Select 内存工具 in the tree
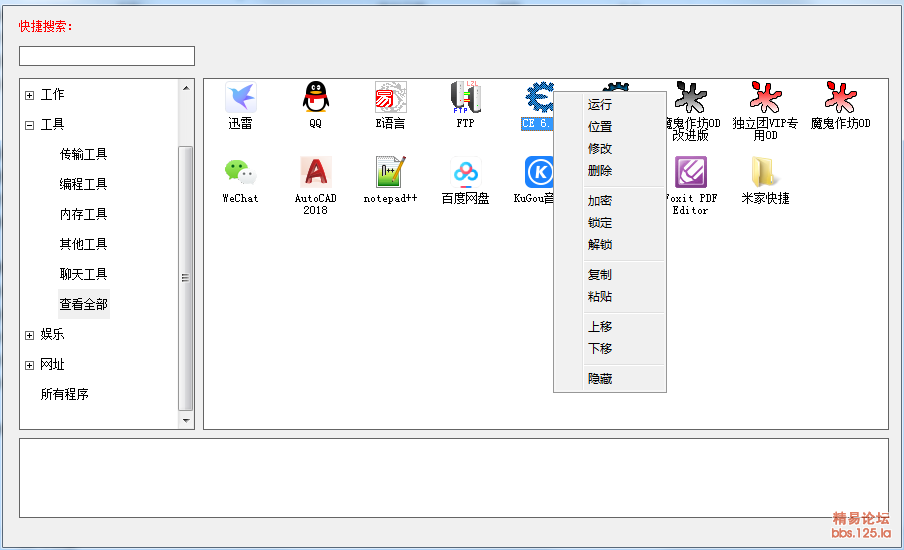Screen dimensions: 904x550 coord(84,214)
